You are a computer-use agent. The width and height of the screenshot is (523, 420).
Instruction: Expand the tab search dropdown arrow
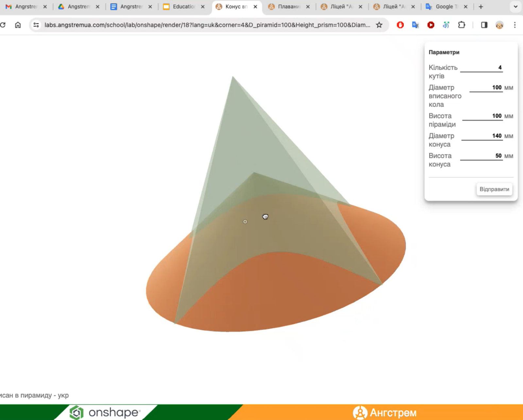pos(515,7)
